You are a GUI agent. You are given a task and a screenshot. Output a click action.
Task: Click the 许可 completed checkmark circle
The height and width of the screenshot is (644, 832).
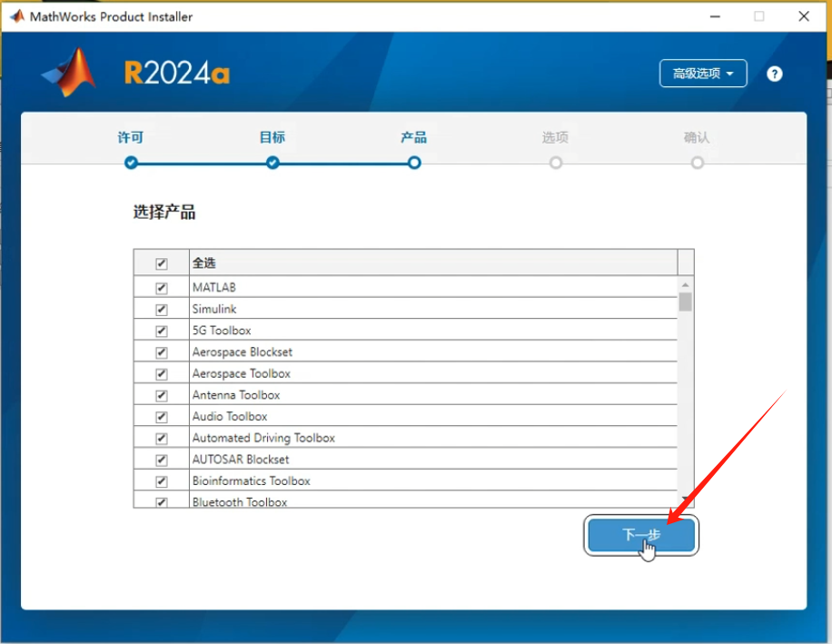click(x=131, y=163)
